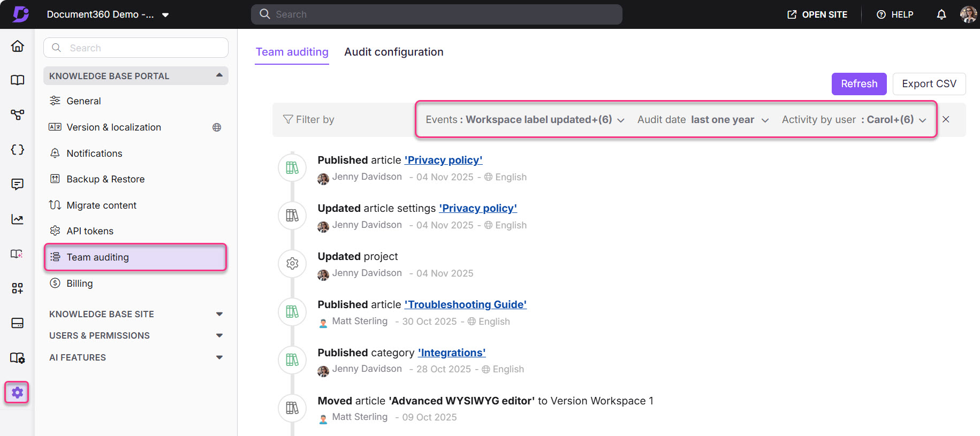Click the notification bell icon
Screen dimensions: 980x436
pyautogui.click(x=941, y=14)
